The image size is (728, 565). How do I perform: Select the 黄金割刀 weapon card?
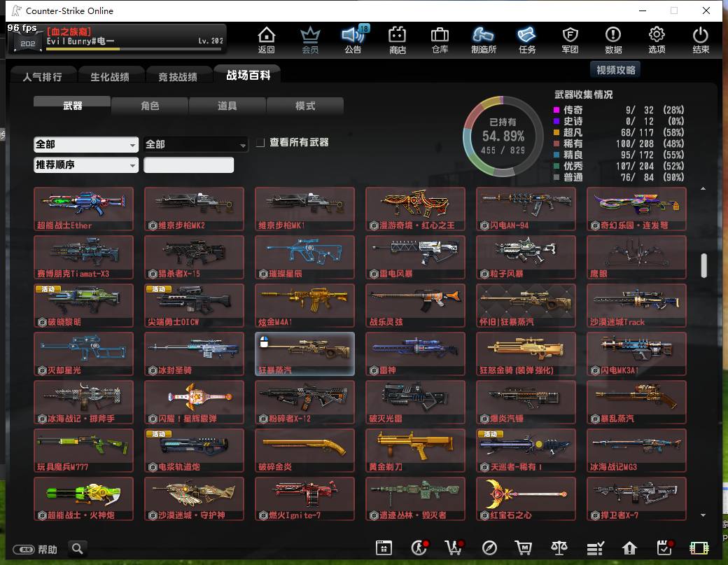415,450
